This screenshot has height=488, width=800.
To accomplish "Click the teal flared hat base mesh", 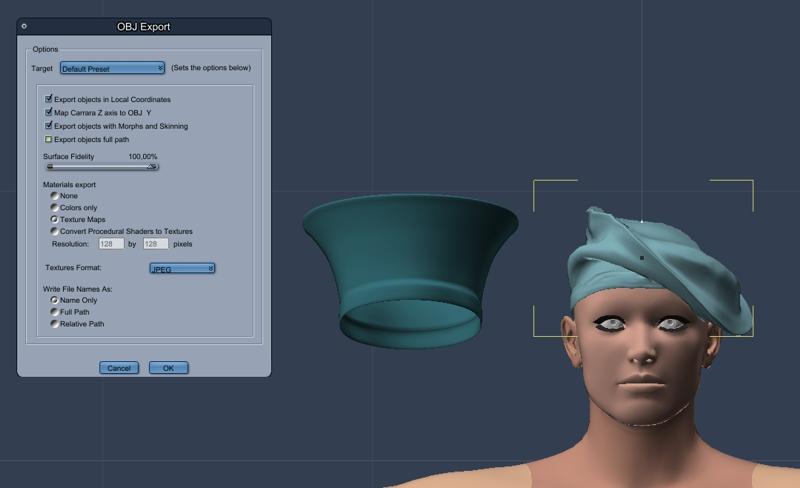I will click(x=410, y=270).
